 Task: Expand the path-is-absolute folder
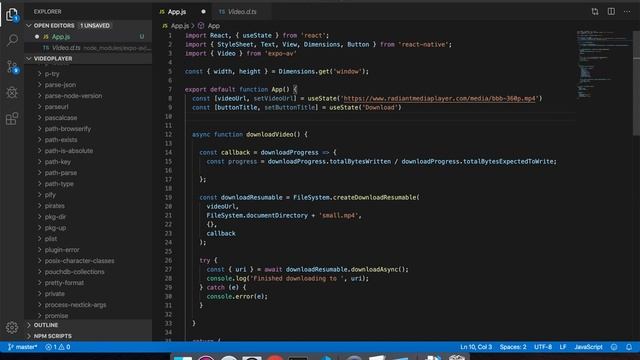tap(88, 151)
